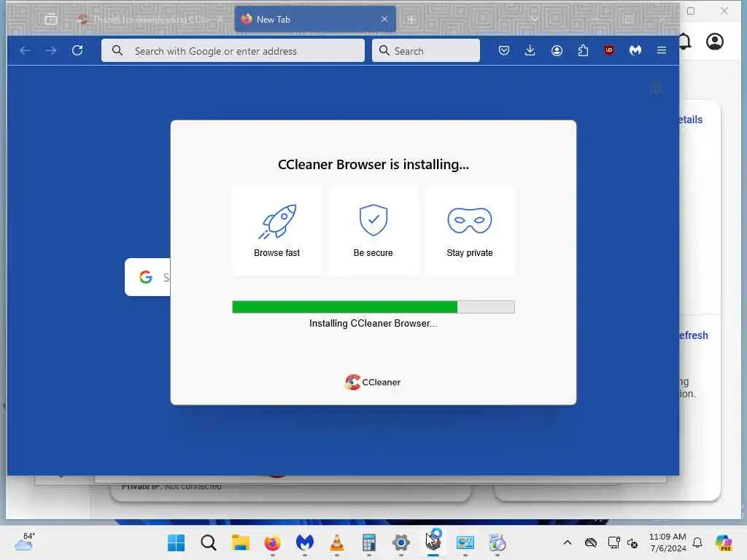Switch to the Thanks for downloading CCleaner tab
Image resolution: width=747 pixels, height=560 pixels.
point(152,20)
